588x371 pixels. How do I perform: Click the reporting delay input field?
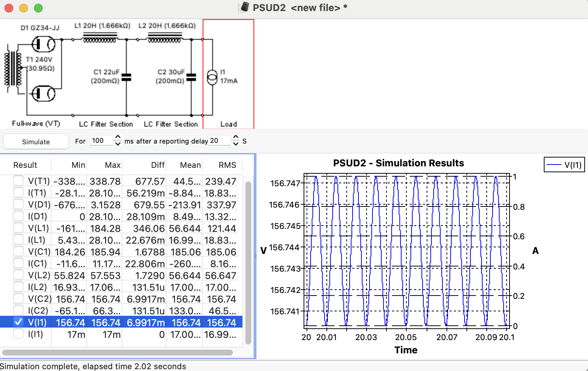pyautogui.click(x=219, y=141)
